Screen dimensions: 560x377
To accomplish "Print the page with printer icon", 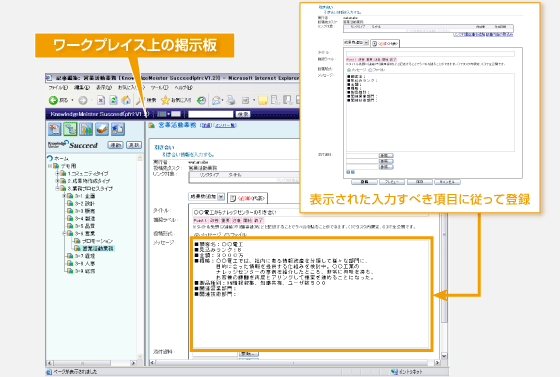I will click(x=231, y=100).
